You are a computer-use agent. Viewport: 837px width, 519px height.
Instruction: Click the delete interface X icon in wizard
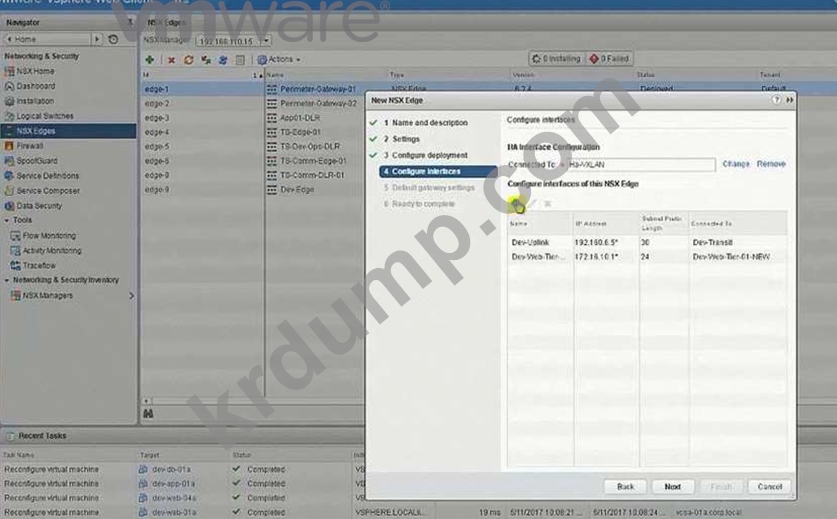click(548, 203)
